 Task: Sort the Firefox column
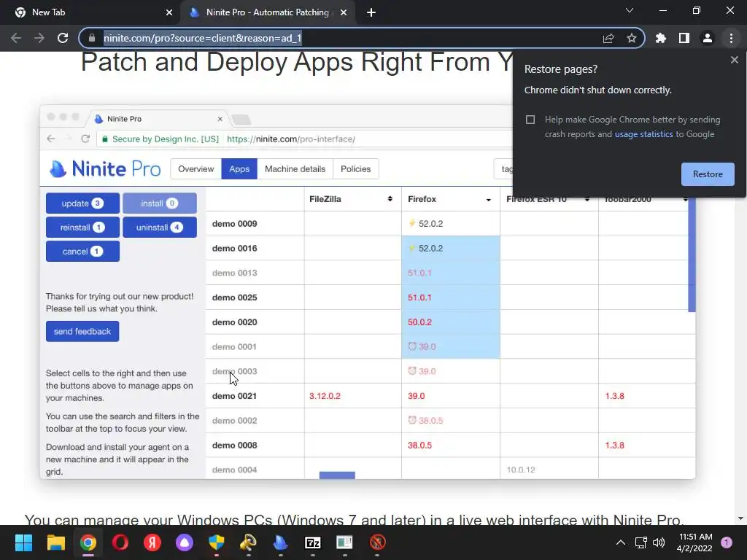click(x=488, y=200)
